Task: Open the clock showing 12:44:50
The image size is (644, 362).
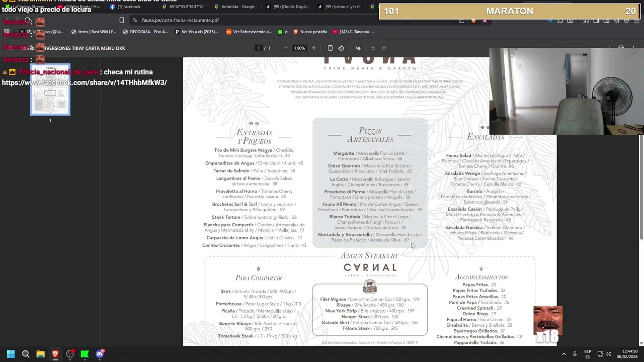Action: pos(627,354)
